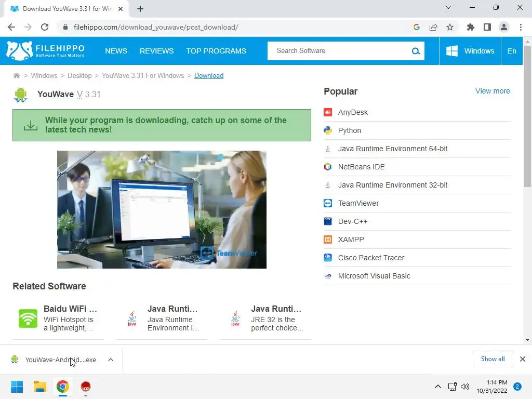Open a new browser tab
The width and height of the screenshot is (532, 399).
tap(140, 9)
